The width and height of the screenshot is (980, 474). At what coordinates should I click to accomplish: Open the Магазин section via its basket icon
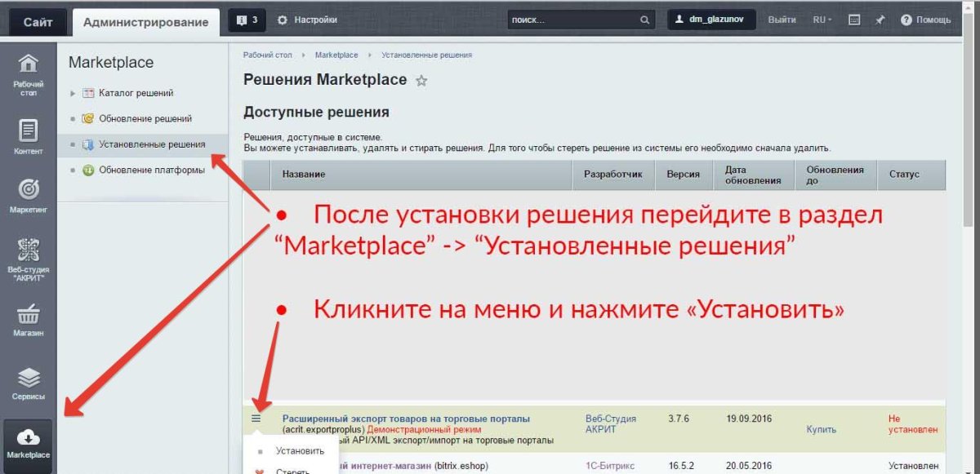(29, 314)
